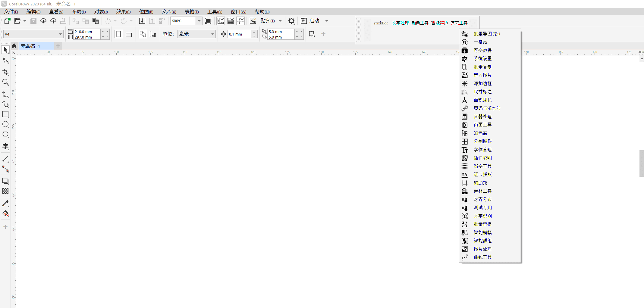Image resolution: width=644 pixels, height=308 pixels.
Task: Select the Transparency checkerboard tool
Action: [x=5, y=191]
